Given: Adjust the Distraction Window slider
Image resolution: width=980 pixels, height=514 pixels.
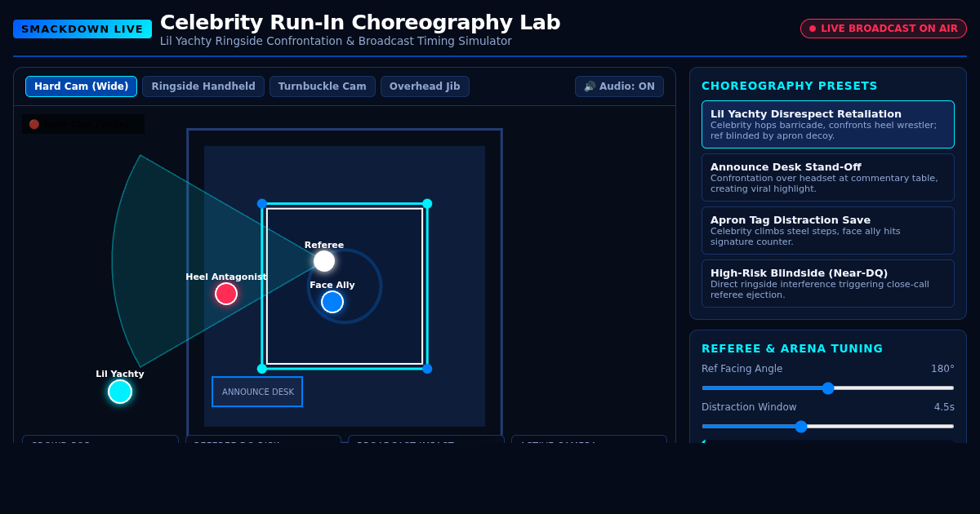Looking at the screenshot, I should click(828, 426).
